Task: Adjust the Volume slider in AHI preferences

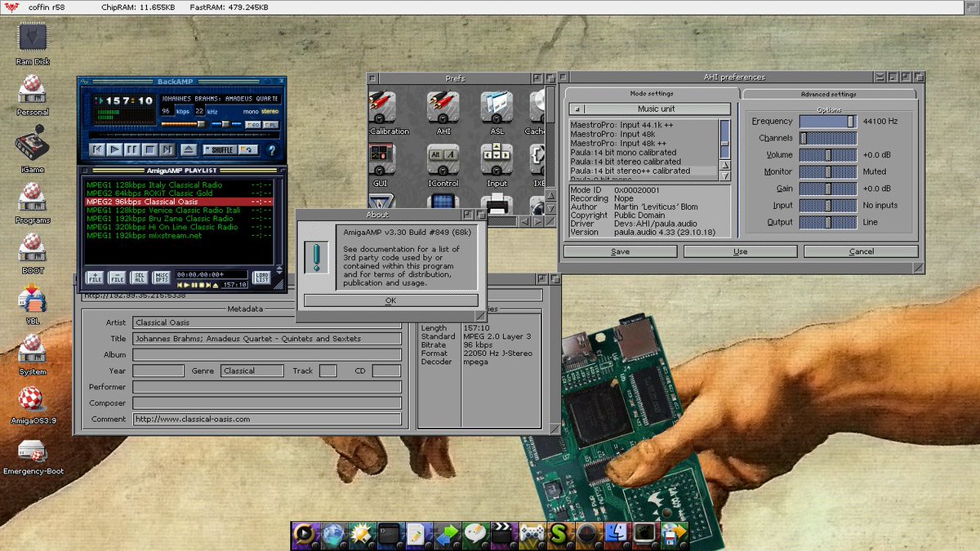Action: (x=828, y=155)
